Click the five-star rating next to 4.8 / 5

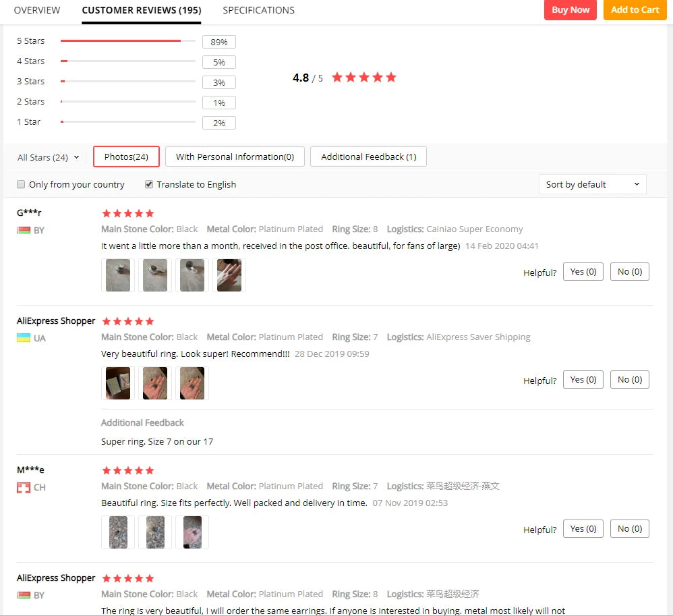364,78
